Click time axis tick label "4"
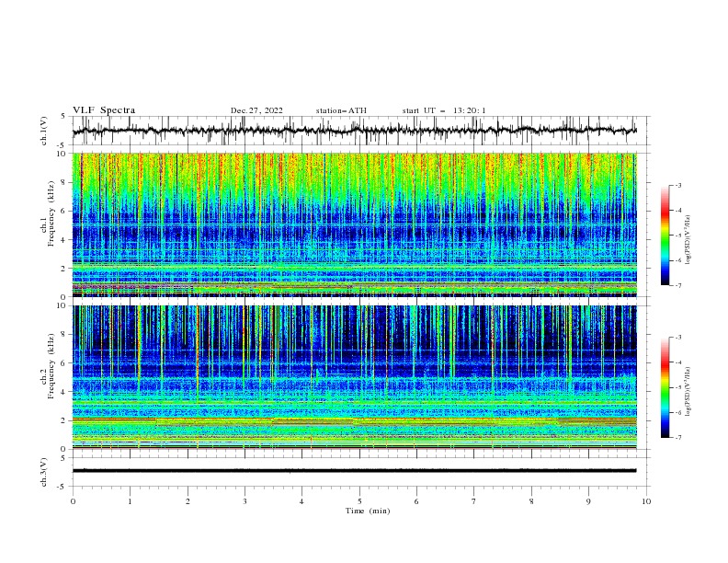This screenshot has width=728, height=563. click(301, 501)
